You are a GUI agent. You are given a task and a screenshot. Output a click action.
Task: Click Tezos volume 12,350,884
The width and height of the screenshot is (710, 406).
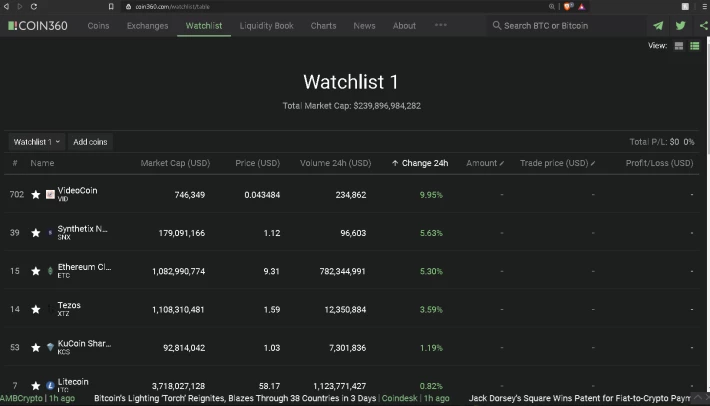[345, 310]
